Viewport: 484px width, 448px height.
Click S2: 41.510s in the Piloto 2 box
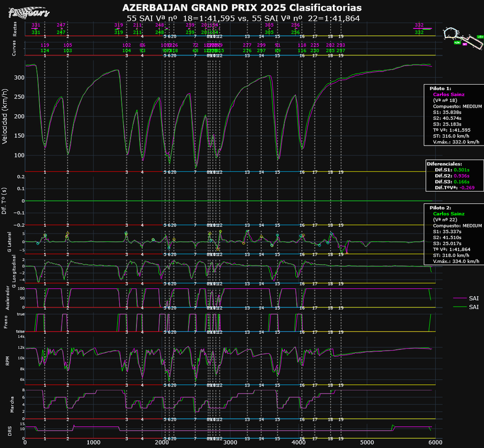[x=447, y=237]
